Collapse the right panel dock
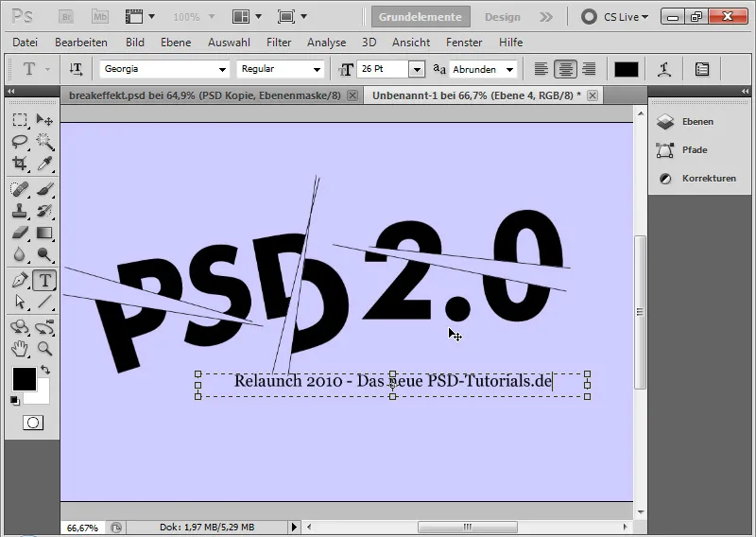This screenshot has width=756, height=537. 745,91
